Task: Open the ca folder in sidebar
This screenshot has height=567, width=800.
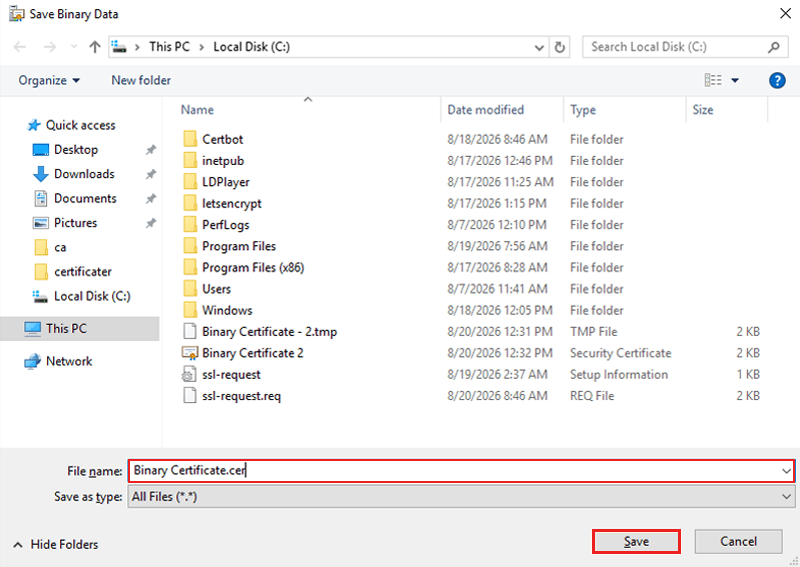Action: point(50,248)
